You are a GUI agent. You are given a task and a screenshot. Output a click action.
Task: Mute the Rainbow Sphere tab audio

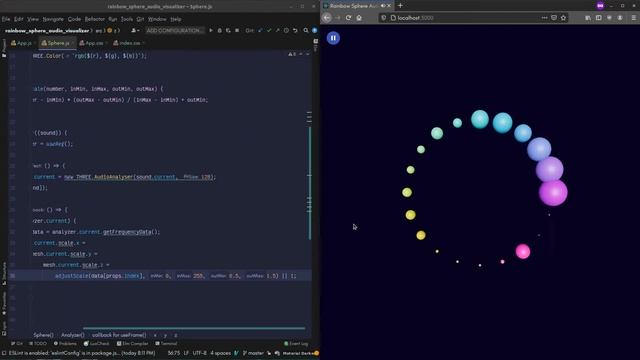(382, 6)
